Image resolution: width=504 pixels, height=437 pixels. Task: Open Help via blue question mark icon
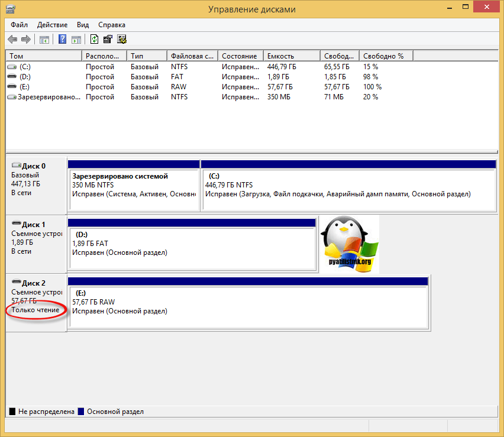click(x=62, y=40)
